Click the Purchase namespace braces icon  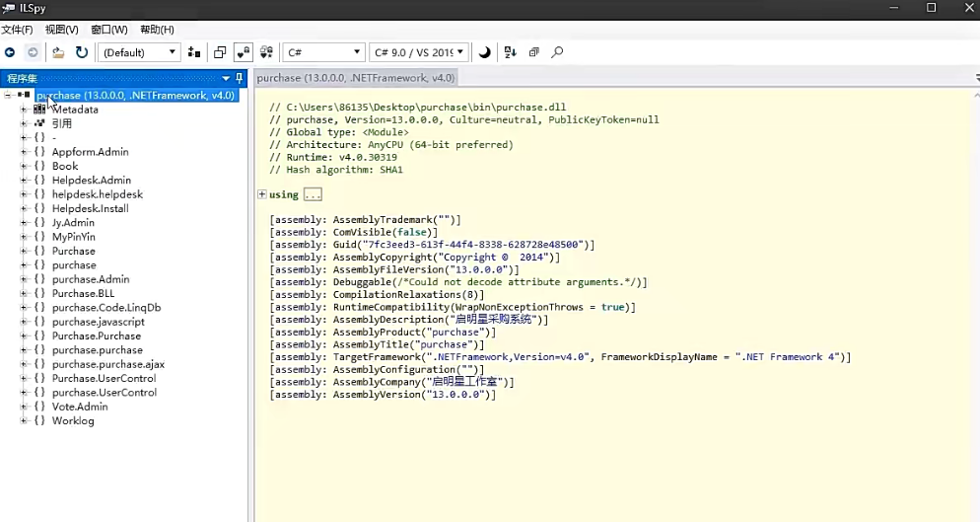pos(39,251)
